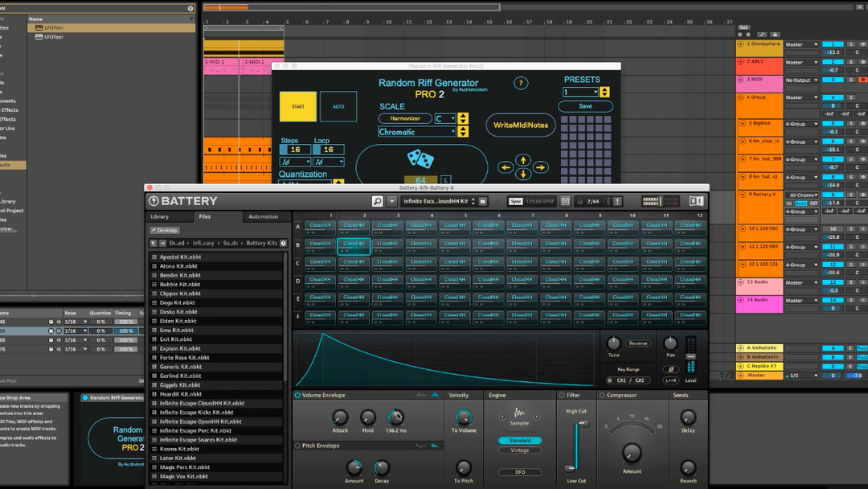Open the root note C dropdown
The image size is (868, 489).
pyautogui.click(x=445, y=118)
